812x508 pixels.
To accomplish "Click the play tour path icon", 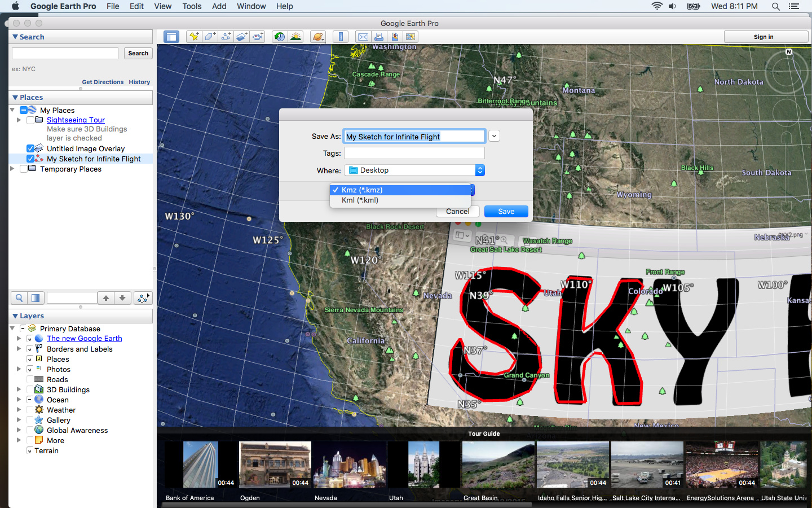I will tap(143, 298).
